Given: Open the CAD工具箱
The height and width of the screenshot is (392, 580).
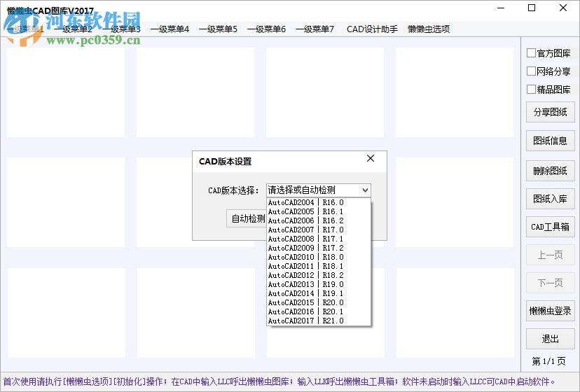Looking at the screenshot, I should coord(551,227).
